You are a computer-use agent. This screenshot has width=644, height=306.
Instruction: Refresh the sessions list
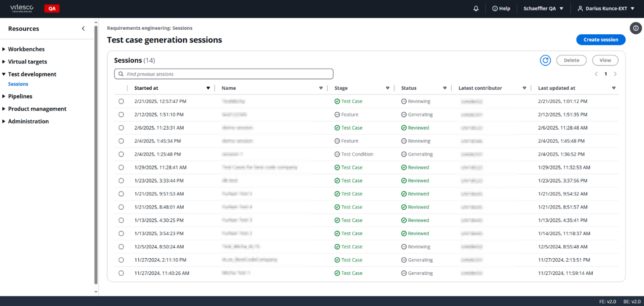pos(545,60)
